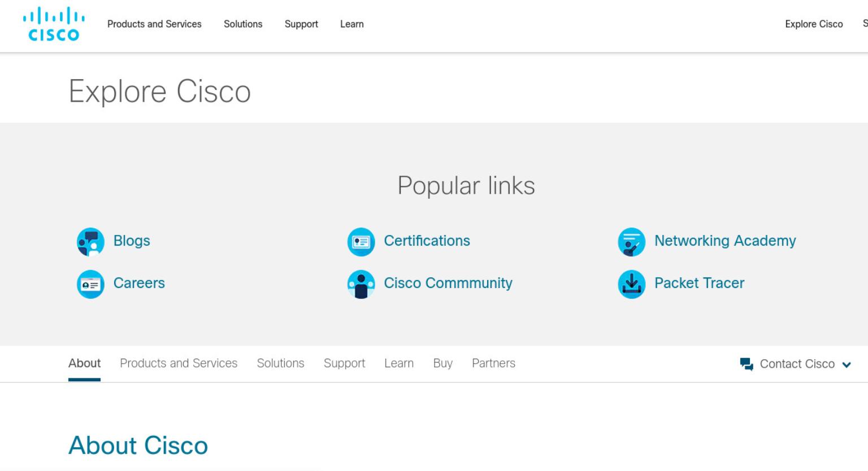Click the Popular links heading
The image size is (868, 471).
(466, 186)
